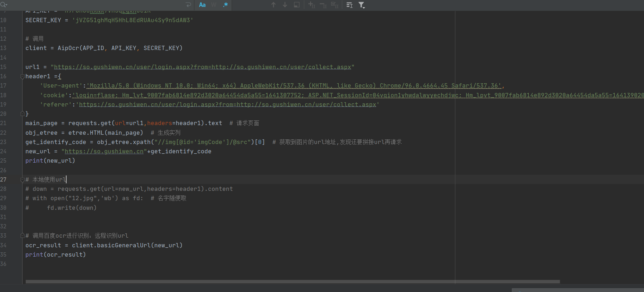Click the SECRET_KEY string value on line 10

tap(132, 20)
